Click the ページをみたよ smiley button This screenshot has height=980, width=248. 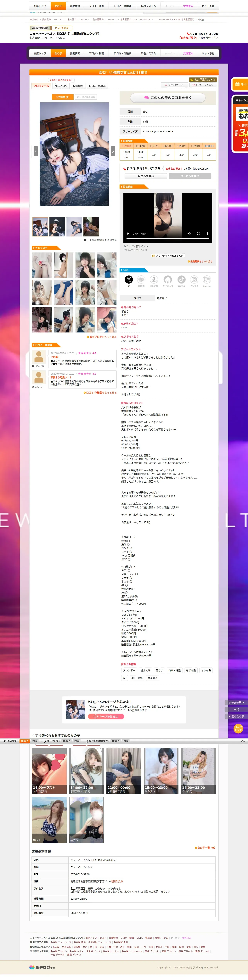pos(106,716)
